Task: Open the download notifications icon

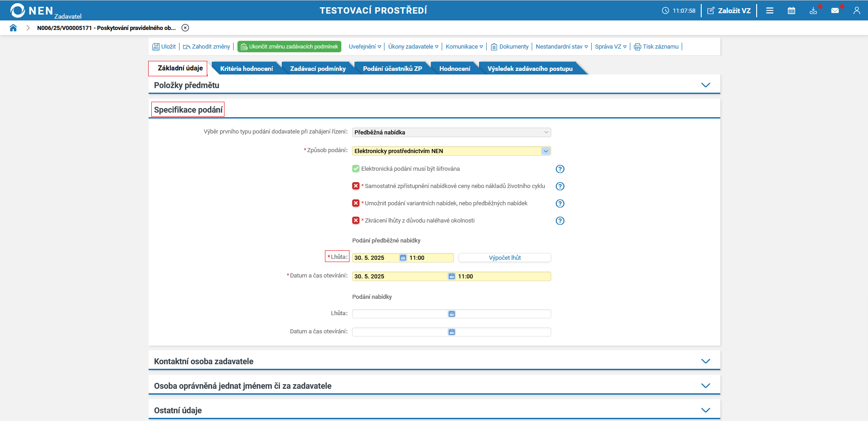Action: pyautogui.click(x=813, y=10)
